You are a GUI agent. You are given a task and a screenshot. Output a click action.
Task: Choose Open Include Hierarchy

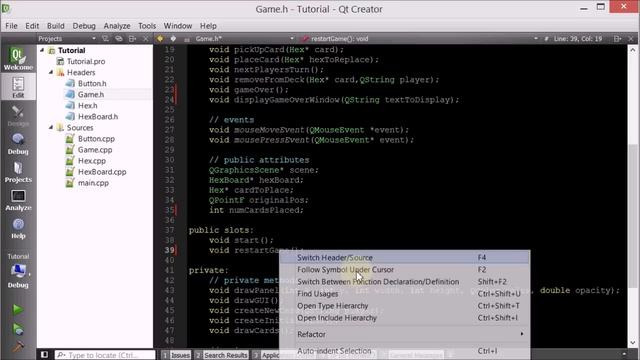pyautogui.click(x=404, y=318)
